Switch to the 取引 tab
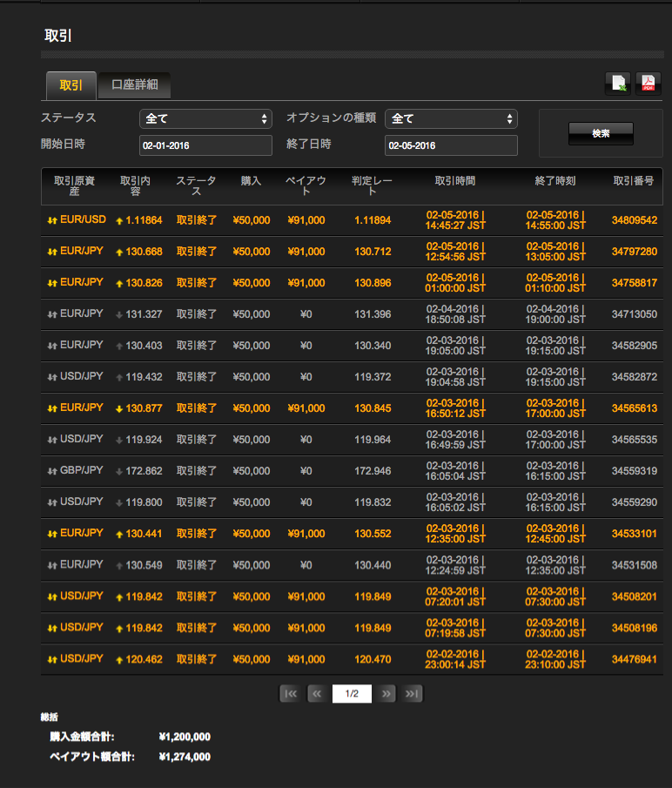Image resolution: width=672 pixels, height=788 pixels. [71, 85]
